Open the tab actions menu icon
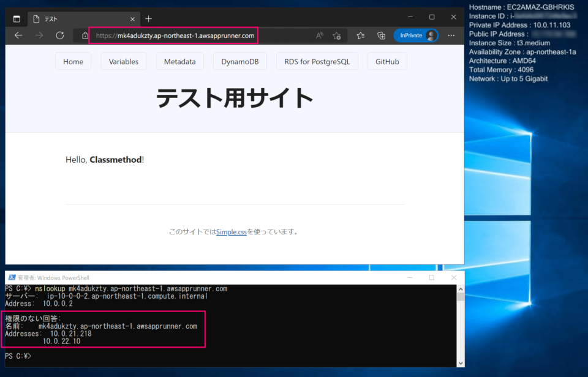The height and width of the screenshot is (377, 588). [17, 18]
